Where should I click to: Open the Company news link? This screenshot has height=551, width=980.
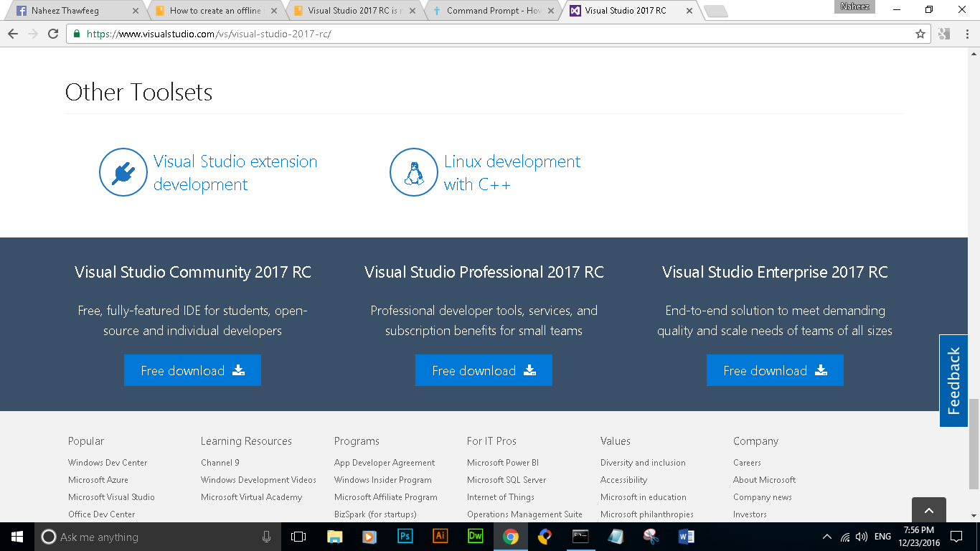pyautogui.click(x=763, y=497)
